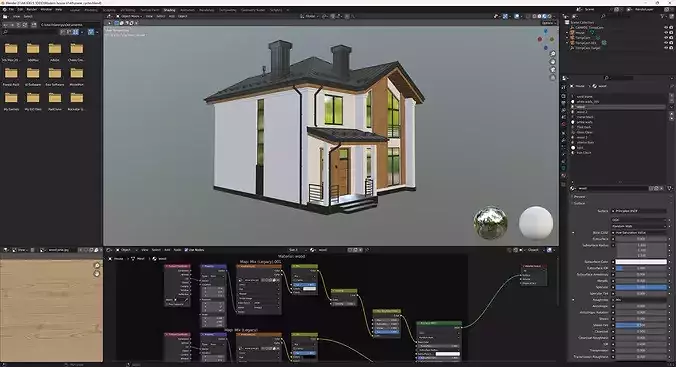Screen dimensions: 676x367
Task: Open the Object Mode dropdown
Action: (129, 16)
